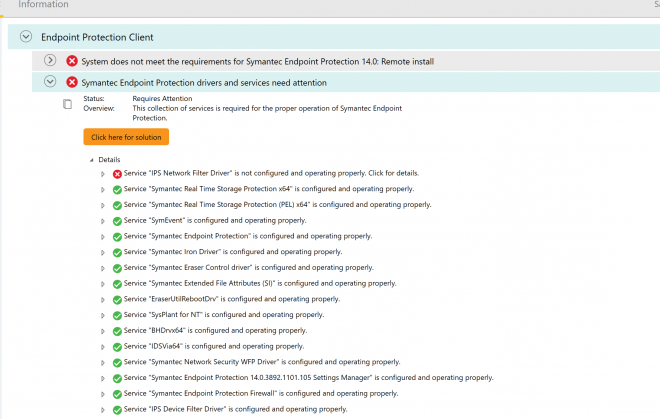Click the red error icon for IPS Network Filter Driver
Screen dimensions: 660x419
coord(117,174)
